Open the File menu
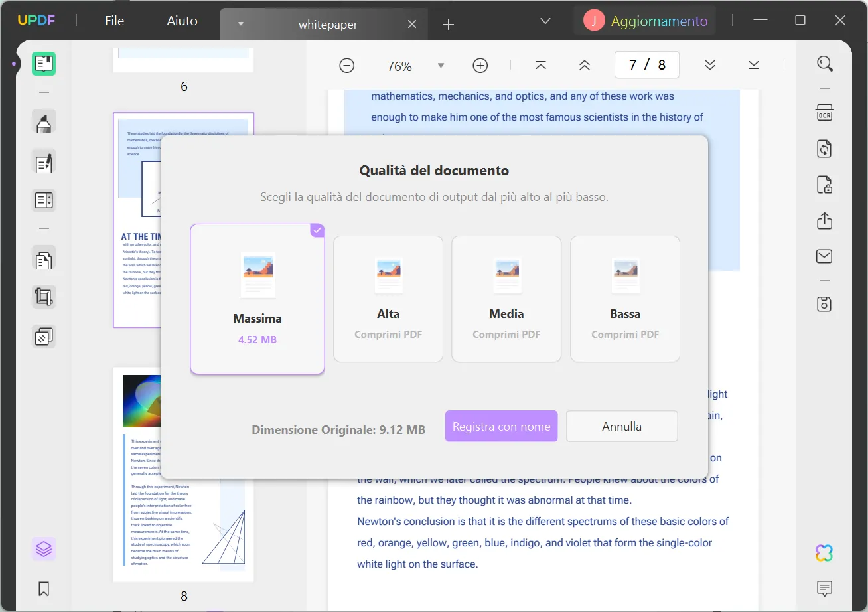The width and height of the screenshot is (868, 612). coord(113,20)
